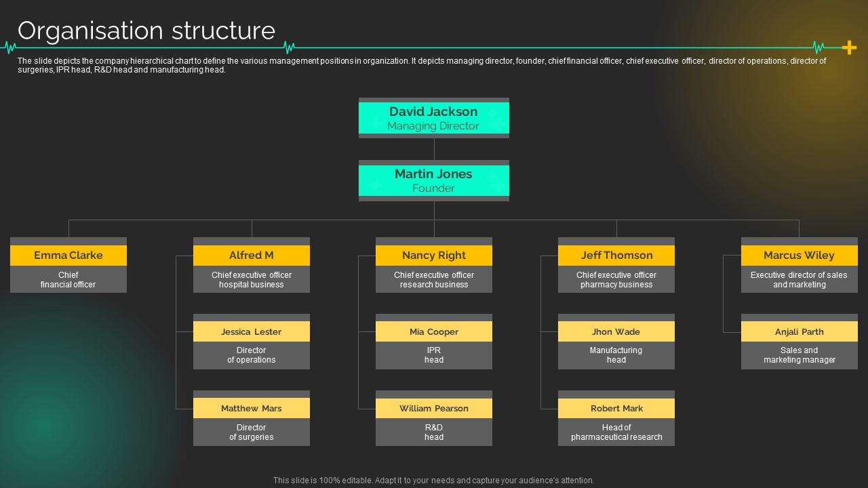
Task: Select the "Martin Jones" name text
Action: pyautogui.click(x=433, y=174)
